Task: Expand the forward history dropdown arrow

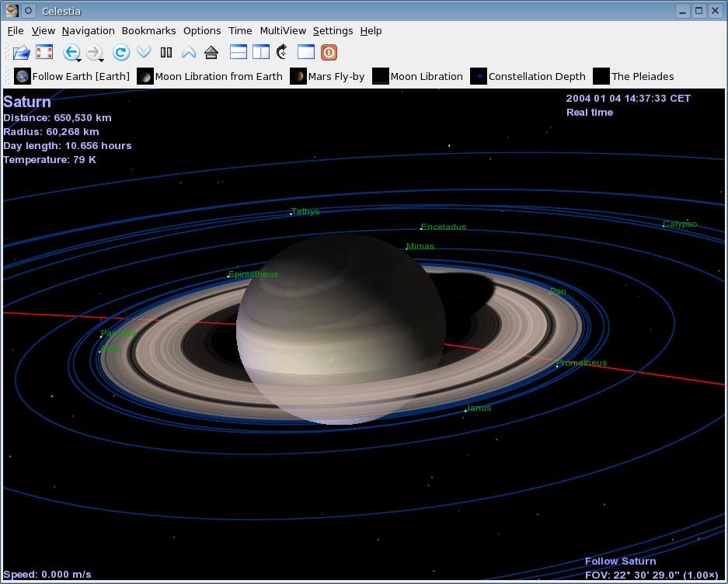Action: click(102, 60)
